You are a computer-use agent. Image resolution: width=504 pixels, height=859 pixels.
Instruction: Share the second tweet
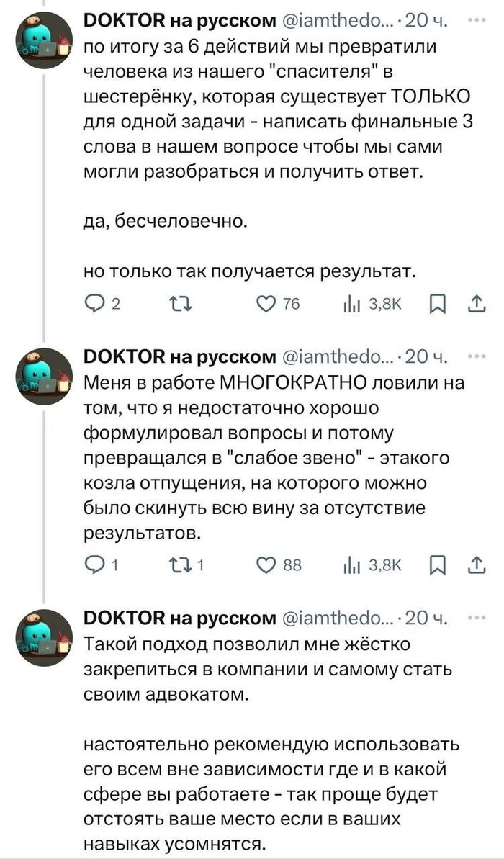pyautogui.click(x=476, y=566)
